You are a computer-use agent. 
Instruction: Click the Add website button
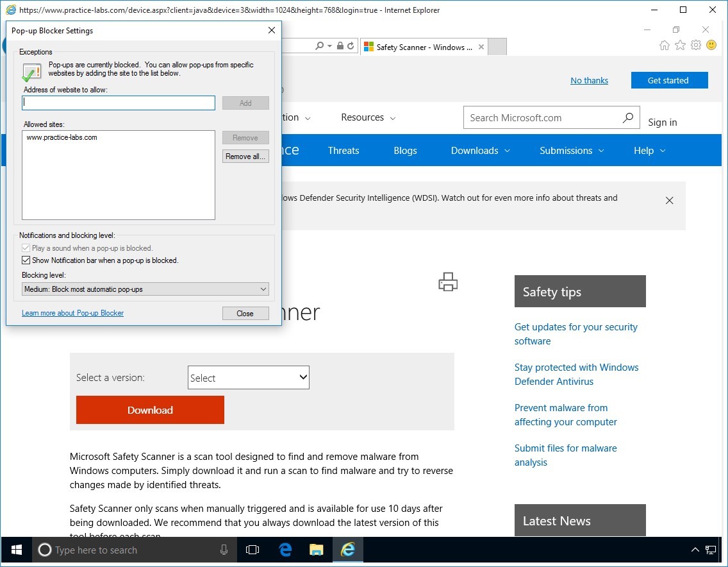click(x=245, y=103)
